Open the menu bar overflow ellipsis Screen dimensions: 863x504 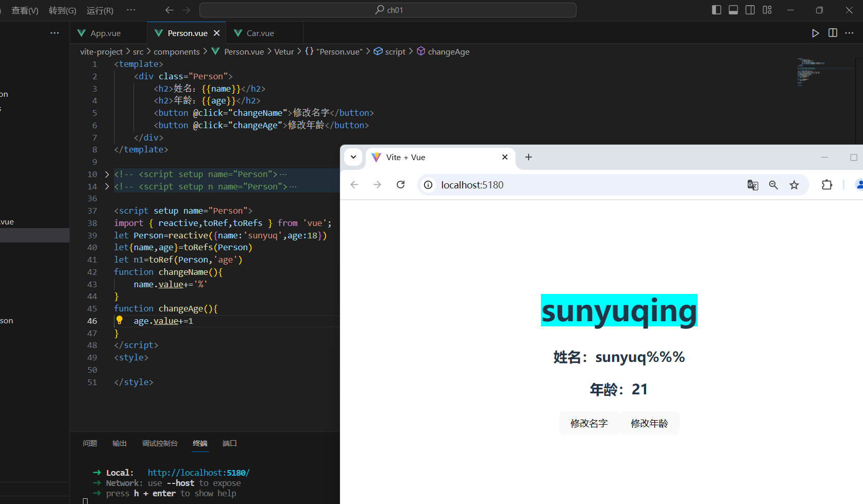[x=131, y=10]
